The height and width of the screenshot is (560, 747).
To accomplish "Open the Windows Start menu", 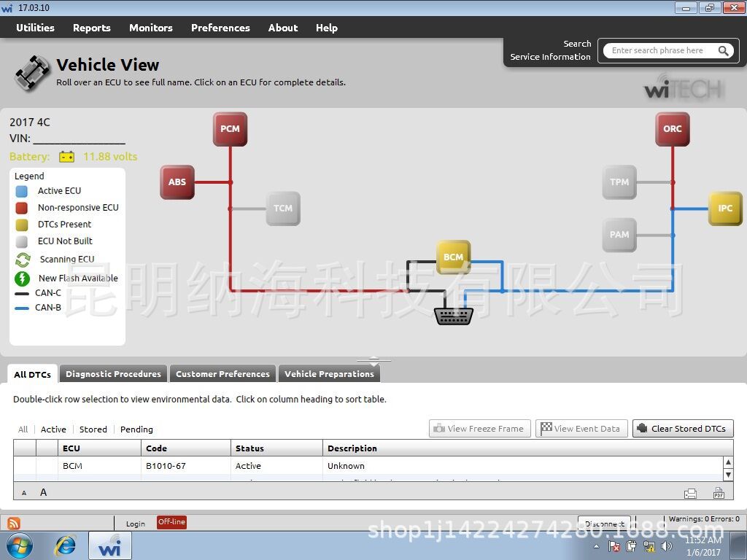I will [20, 545].
